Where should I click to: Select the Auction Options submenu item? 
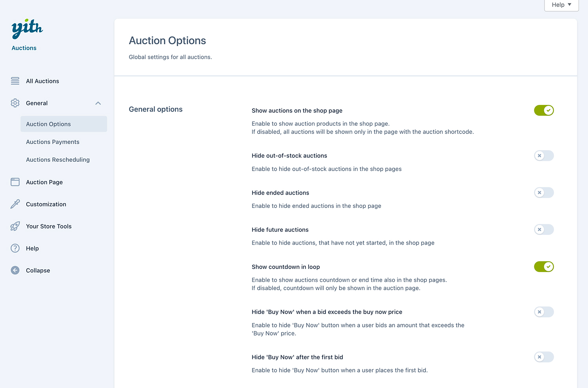pos(49,124)
